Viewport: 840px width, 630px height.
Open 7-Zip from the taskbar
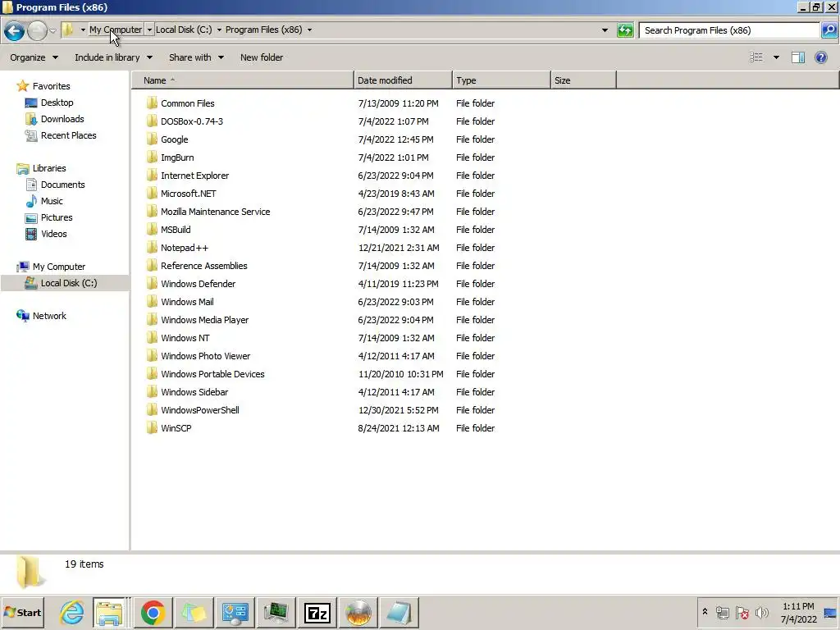(x=317, y=613)
